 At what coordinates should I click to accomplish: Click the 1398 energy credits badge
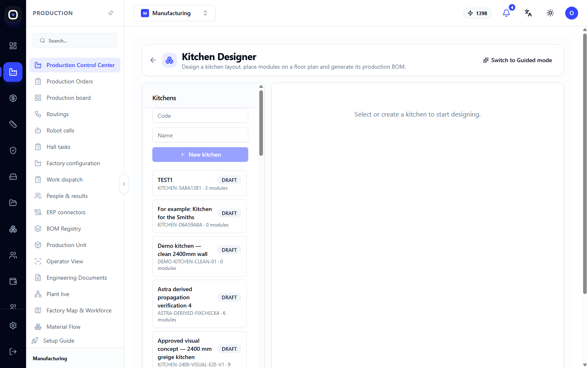coord(477,13)
